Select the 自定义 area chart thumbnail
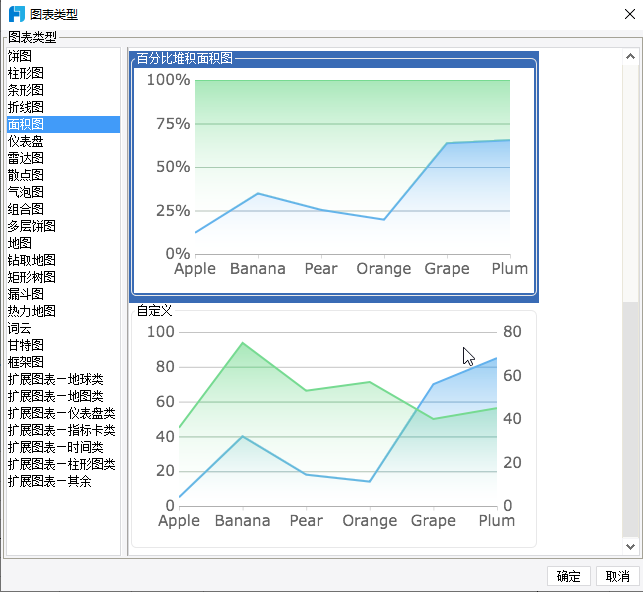Viewport: 643px width, 592px height. click(334, 426)
